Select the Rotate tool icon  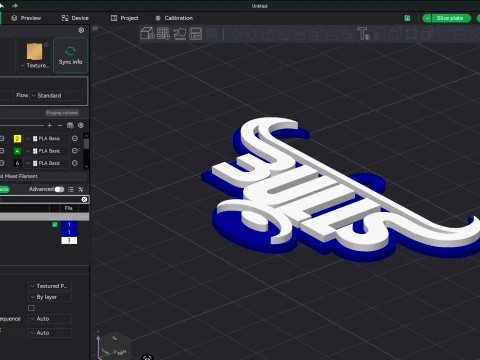pos(252,34)
